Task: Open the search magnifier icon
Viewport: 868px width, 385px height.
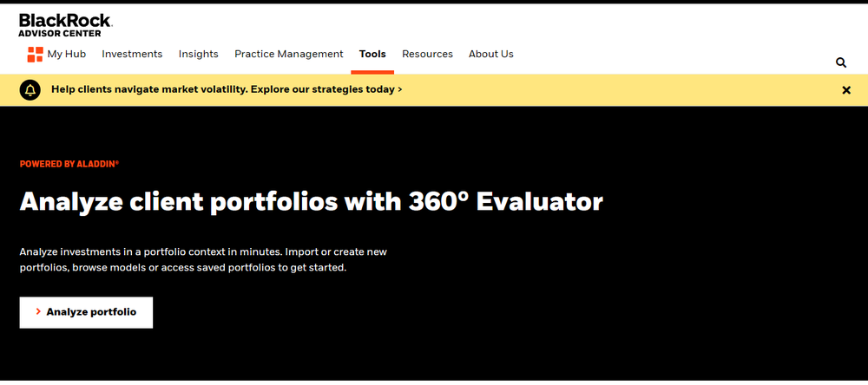Action: pos(841,62)
